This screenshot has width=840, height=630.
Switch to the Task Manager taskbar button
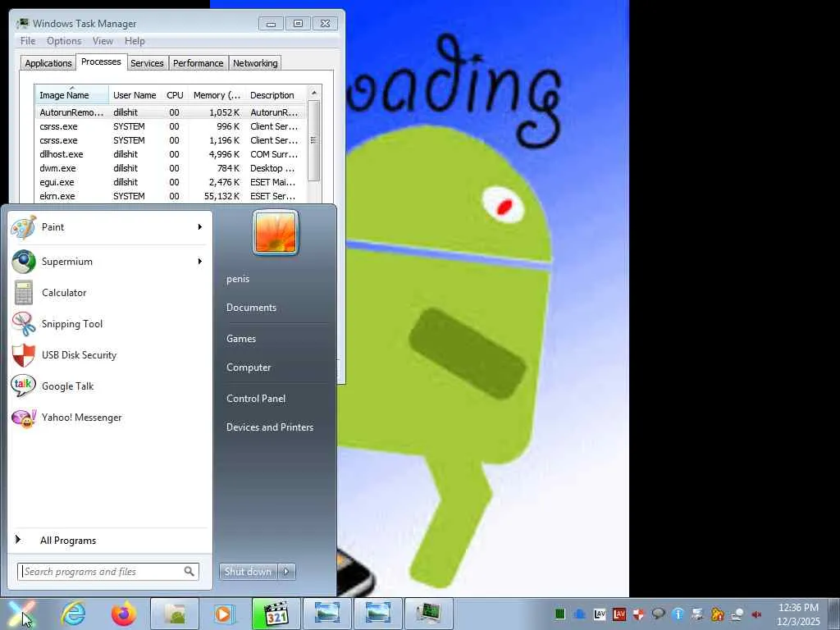pos(428,614)
